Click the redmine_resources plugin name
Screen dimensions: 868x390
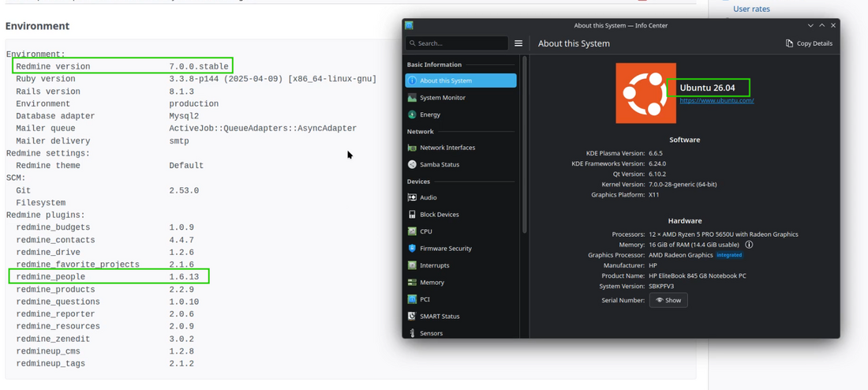point(58,326)
